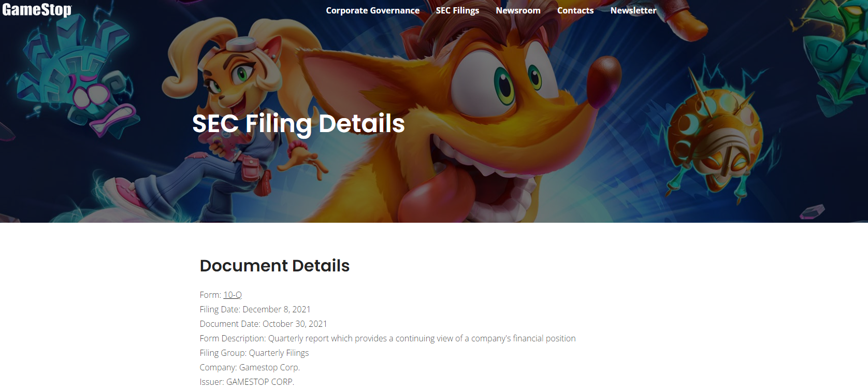Go to the SEC Filings page
This screenshot has height=389, width=868.
457,10
